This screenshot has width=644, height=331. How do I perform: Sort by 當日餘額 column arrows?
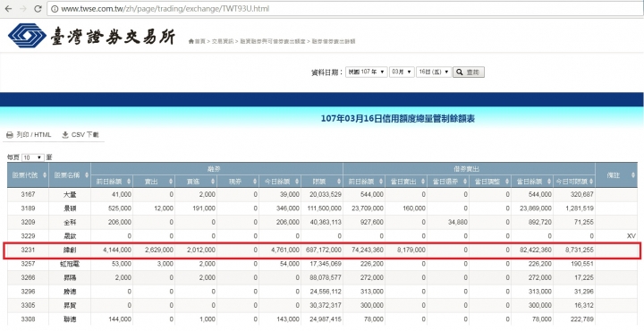click(548, 182)
